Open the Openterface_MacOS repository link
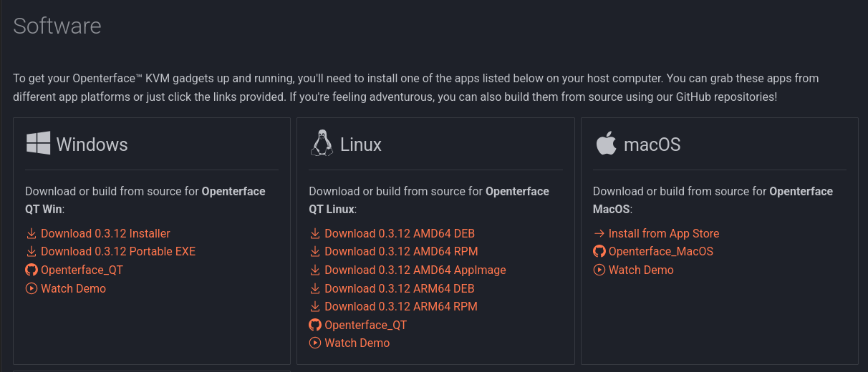 pos(661,252)
